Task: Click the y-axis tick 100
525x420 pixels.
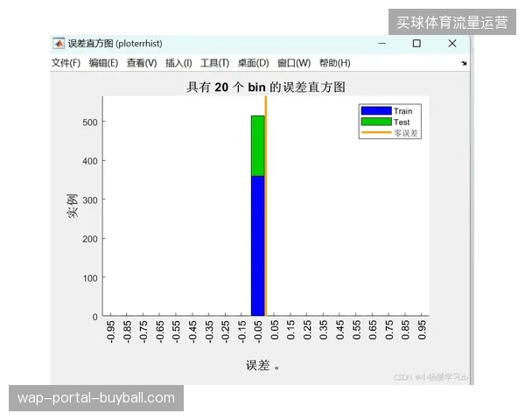Action: point(90,278)
